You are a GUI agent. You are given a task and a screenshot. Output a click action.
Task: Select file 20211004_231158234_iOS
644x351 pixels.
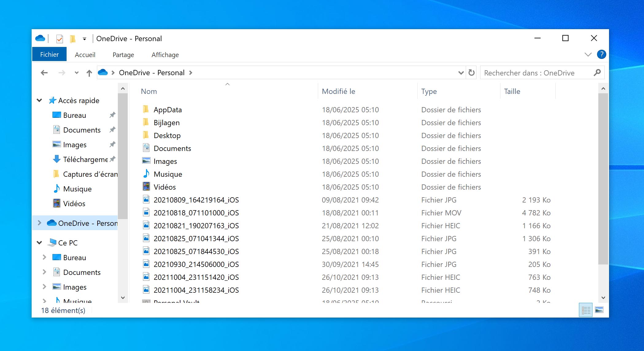point(196,290)
